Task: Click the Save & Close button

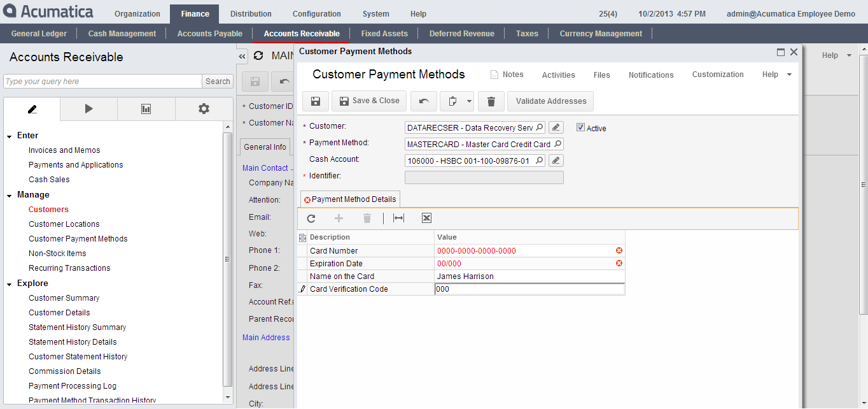Action: coord(369,101)
